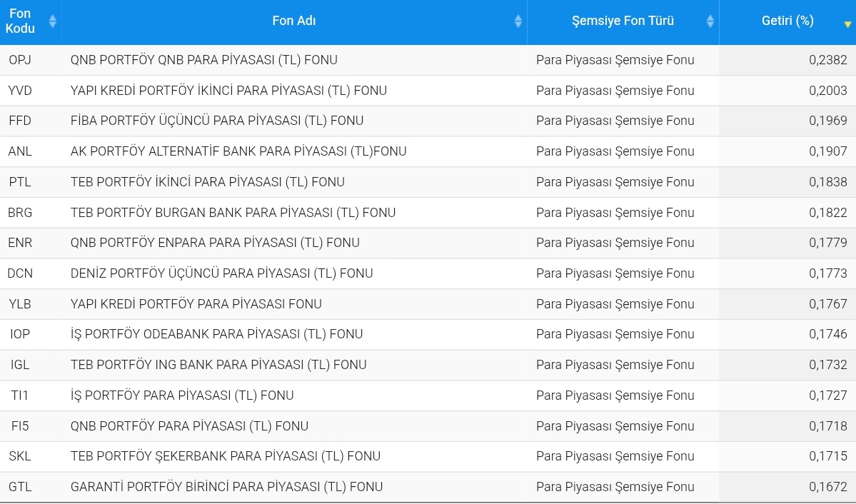
Task: Select fund code OPJ
Action: click(20, 60)
